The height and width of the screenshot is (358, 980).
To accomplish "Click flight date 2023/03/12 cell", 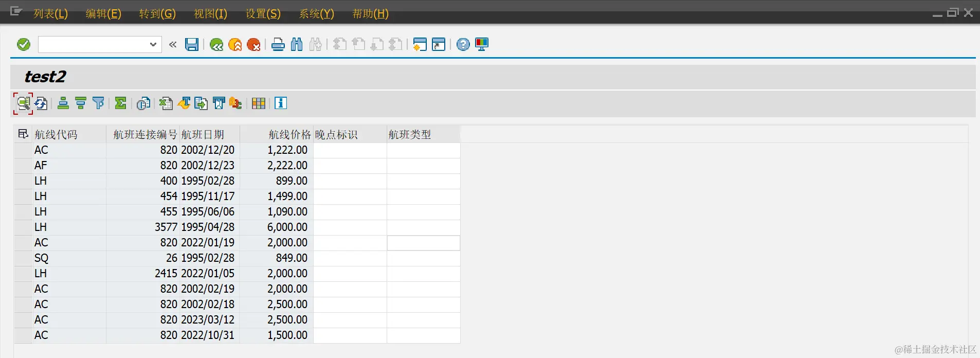I will tap(210, 320).
